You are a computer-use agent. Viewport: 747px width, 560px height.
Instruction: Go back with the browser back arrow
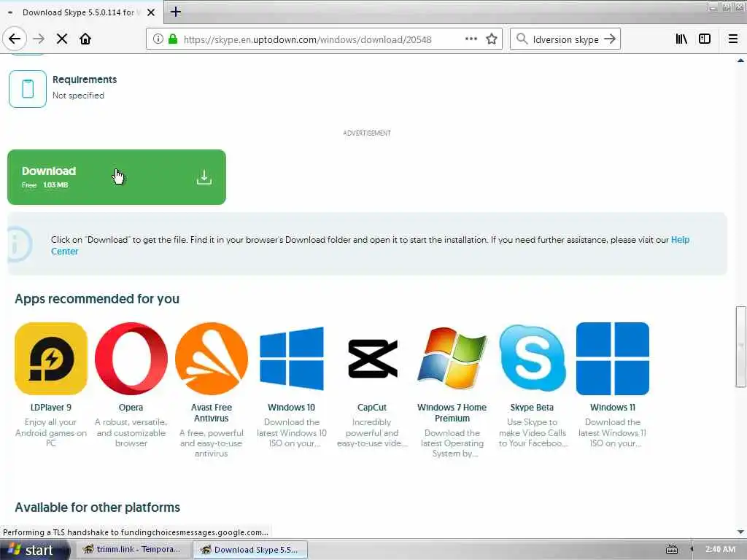coord(15,39)
